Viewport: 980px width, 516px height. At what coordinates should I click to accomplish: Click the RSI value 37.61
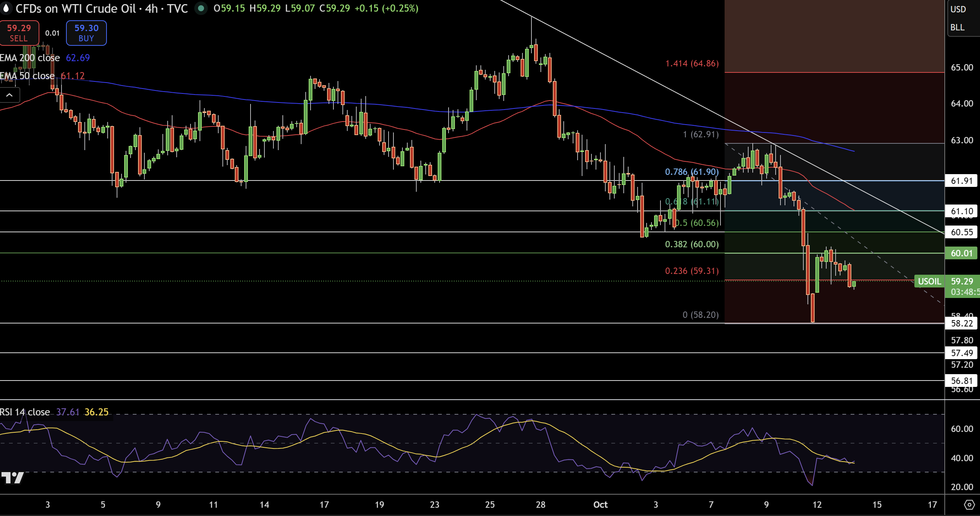(68, 412)
